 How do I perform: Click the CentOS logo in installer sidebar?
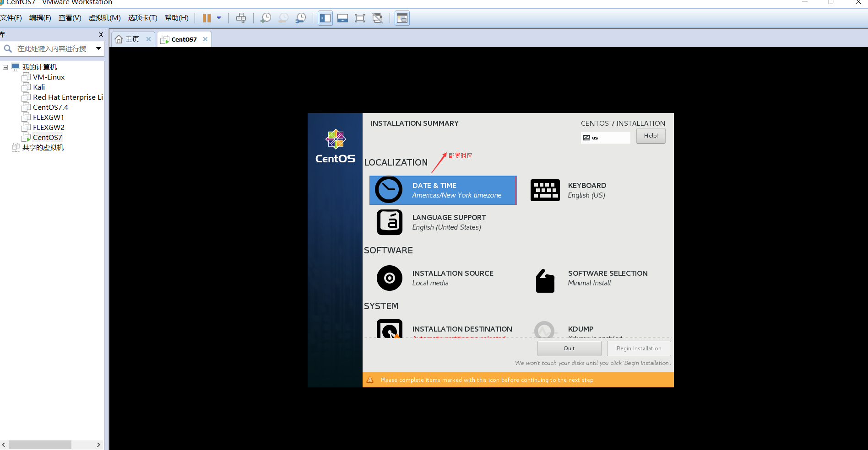pyautogui.click(x=335, y=146)
